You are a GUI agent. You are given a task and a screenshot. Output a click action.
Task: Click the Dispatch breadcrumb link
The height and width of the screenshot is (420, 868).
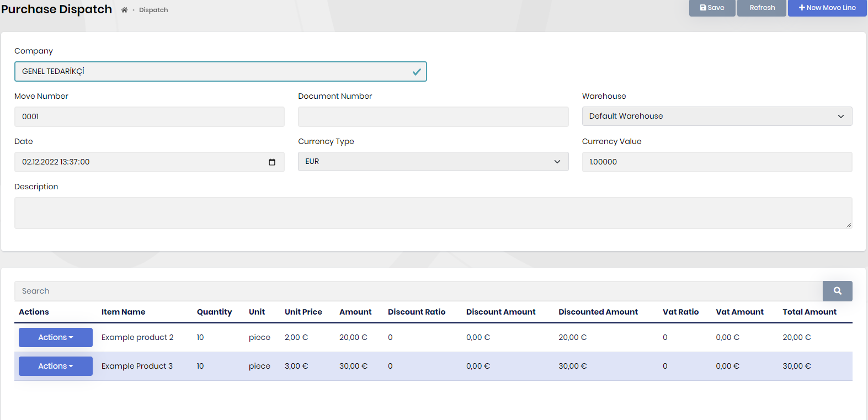(x=153, y=10)
